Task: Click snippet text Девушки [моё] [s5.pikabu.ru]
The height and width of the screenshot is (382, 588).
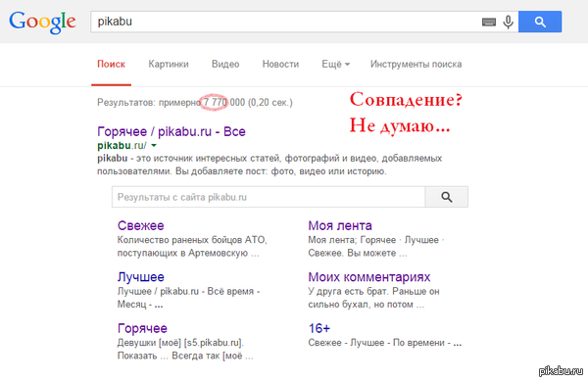Action: [180, 343]
